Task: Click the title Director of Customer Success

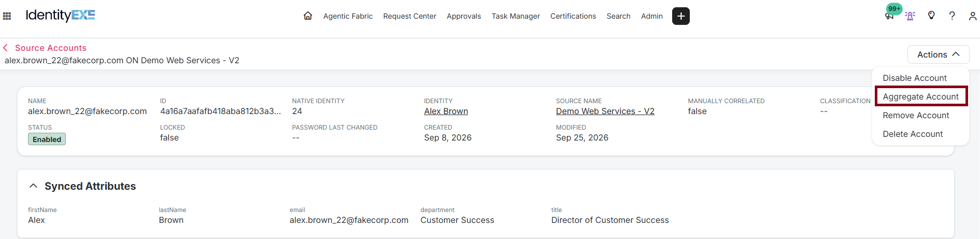Action: (x=610, y=220)
